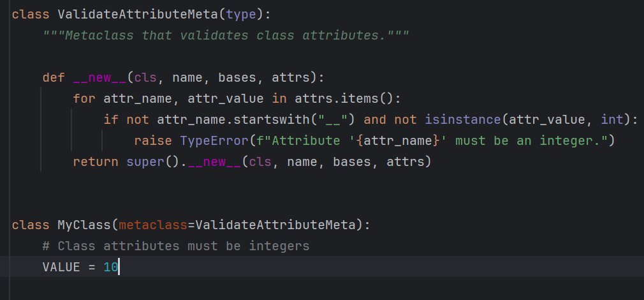This screenshot has width=644, height=300.
Task: Click attr_name.startswith in the if condition
Action: coord(233,119)
